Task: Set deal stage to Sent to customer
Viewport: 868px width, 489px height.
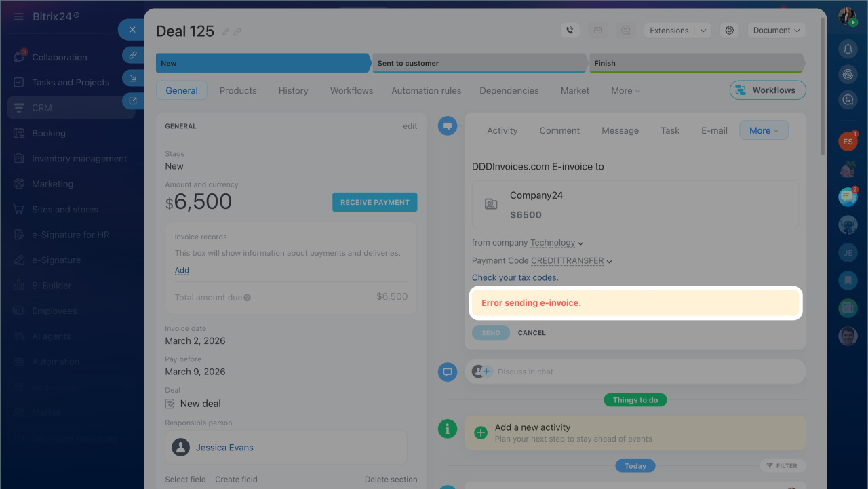Action: pyautogui.click(x=479, y=63)
